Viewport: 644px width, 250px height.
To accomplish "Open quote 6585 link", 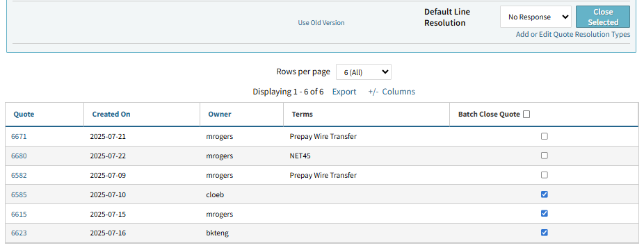I will pyautogui.click(x=19, y=195).
